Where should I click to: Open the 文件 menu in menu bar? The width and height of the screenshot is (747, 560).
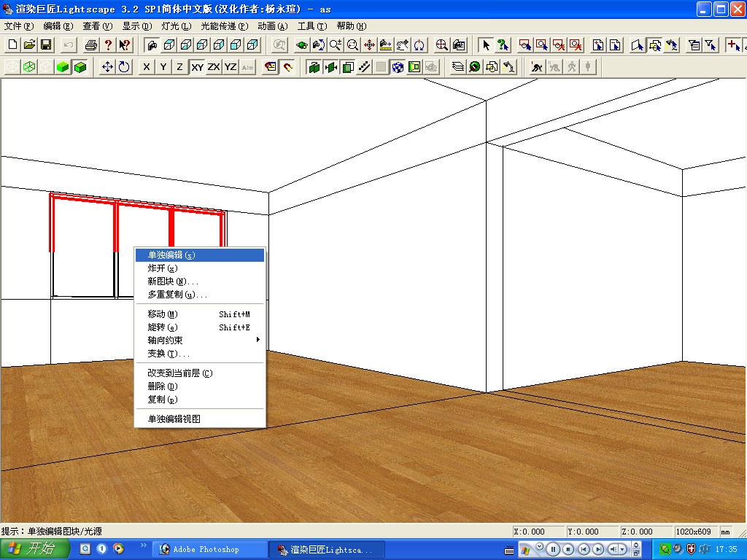(19, 26)
